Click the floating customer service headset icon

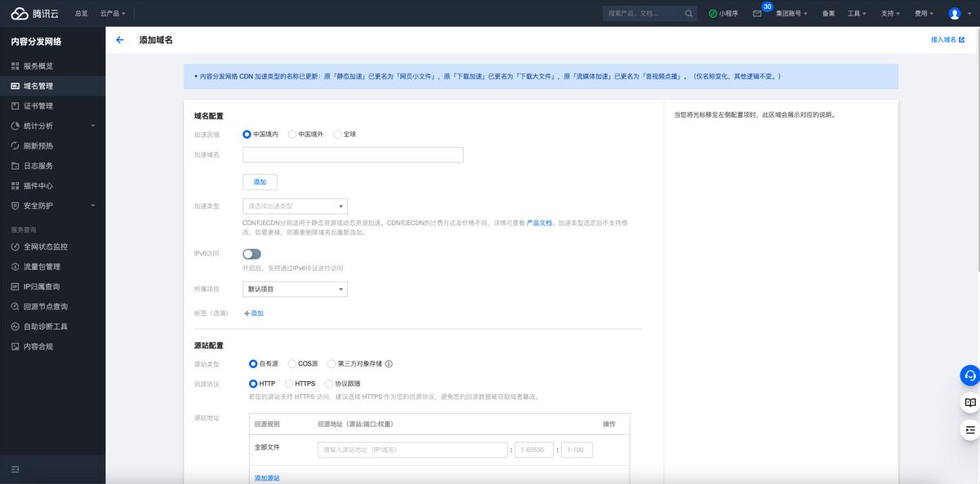[x=969, y=375]
